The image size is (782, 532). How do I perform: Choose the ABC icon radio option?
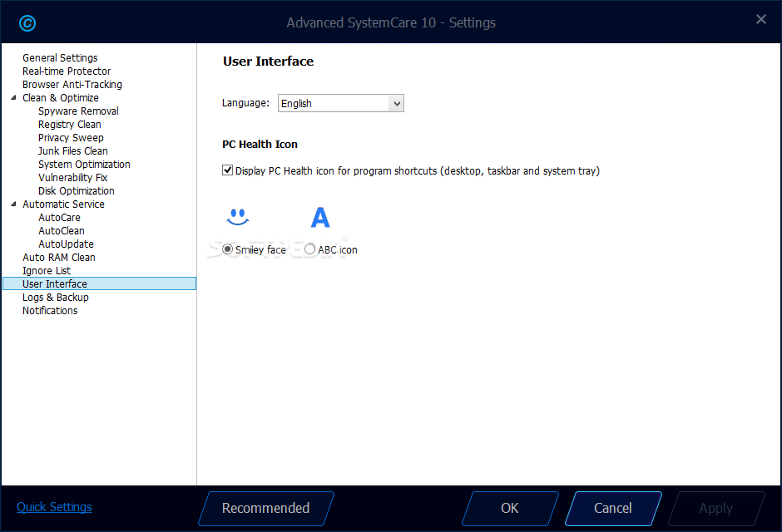coord(309,249)
